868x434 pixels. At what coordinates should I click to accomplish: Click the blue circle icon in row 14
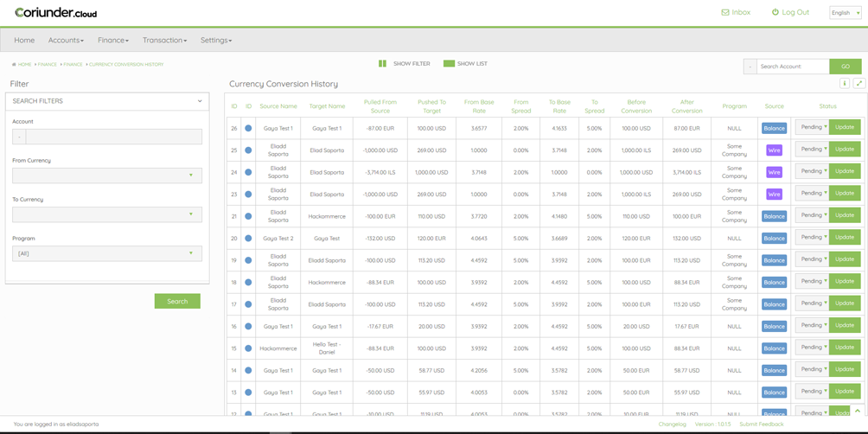click(248, 370)
